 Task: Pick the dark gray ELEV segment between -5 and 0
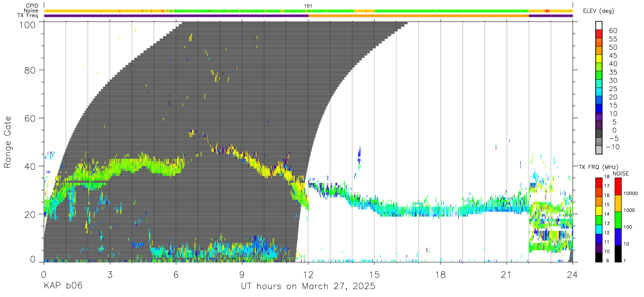point(599,134)
